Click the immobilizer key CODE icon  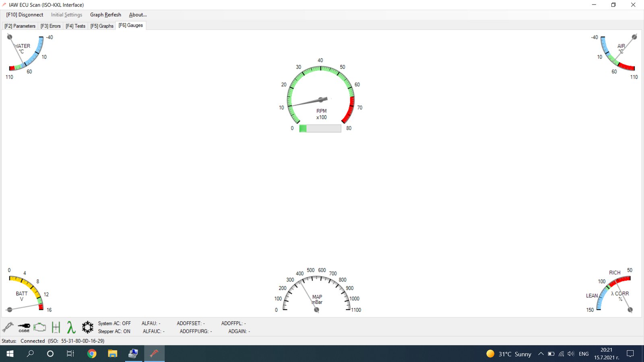[x=24, y=327]
